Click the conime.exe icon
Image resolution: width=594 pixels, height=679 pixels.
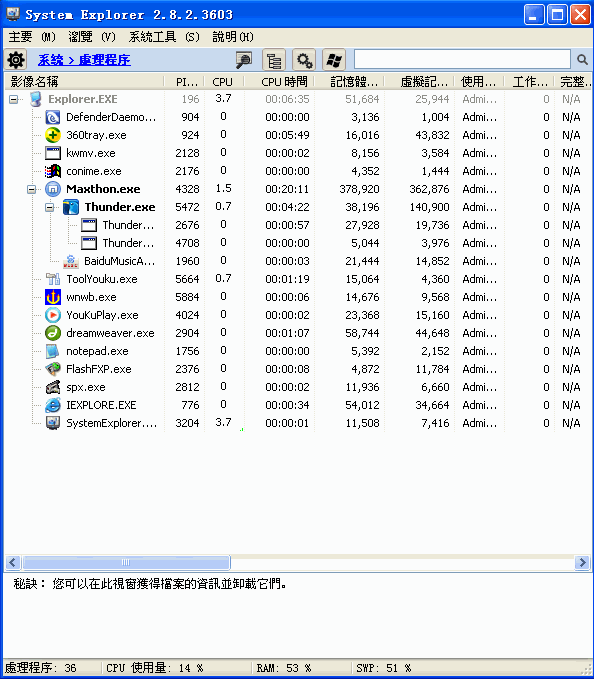coord(53,171)
